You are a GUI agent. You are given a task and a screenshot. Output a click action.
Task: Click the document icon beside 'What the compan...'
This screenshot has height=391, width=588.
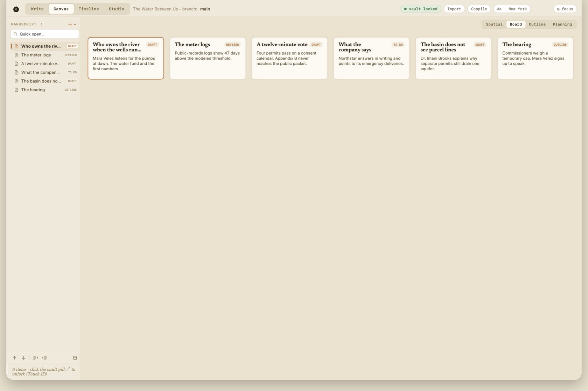16,72
